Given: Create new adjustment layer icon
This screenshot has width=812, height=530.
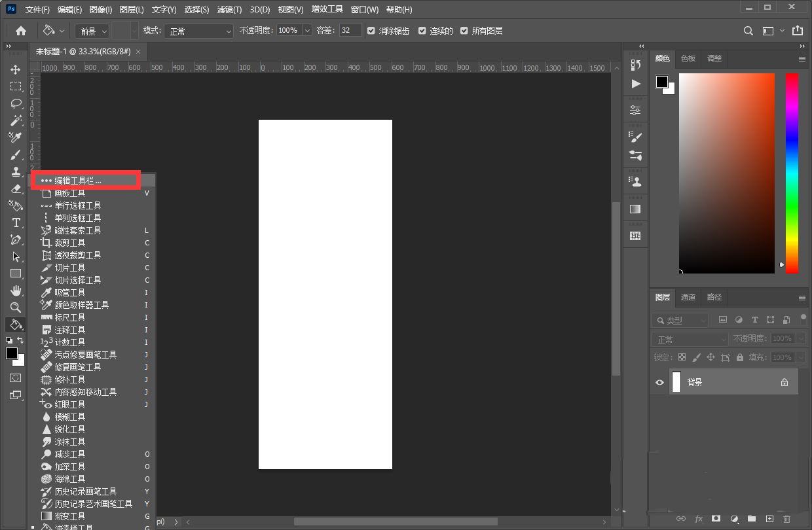Looking at the screenshot, I should pyautogui.click(x=734, y=518).
